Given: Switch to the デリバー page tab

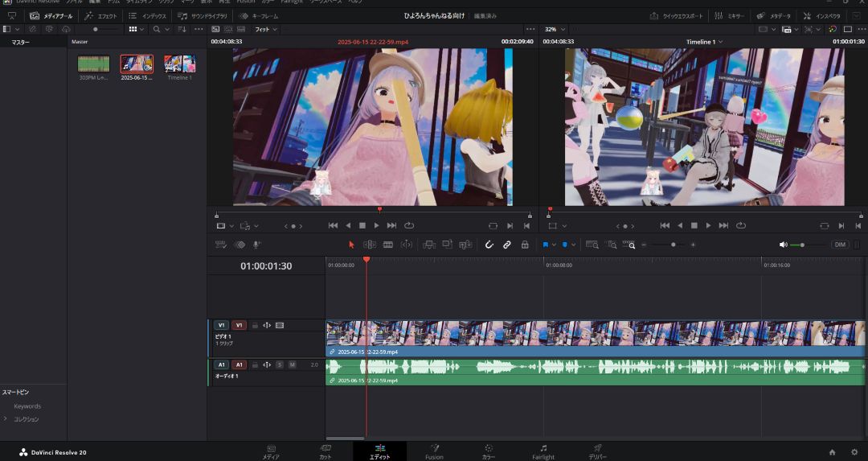Looking at the screenshot, I should coord(597,451).
